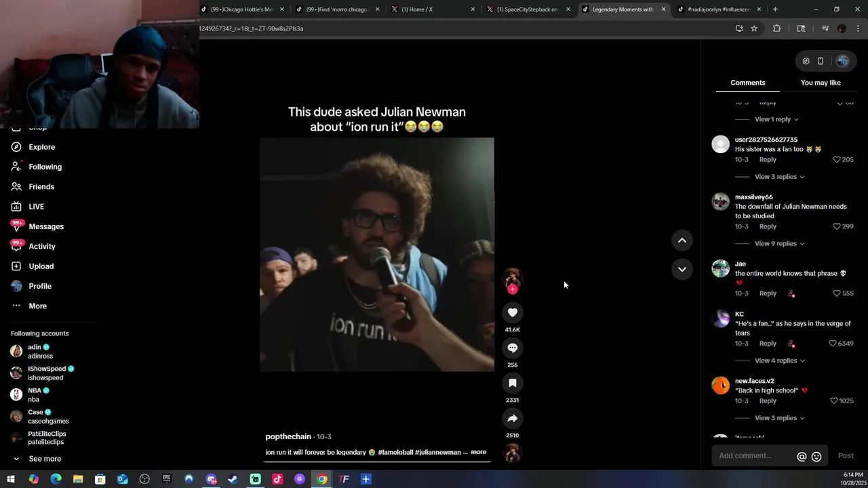
Task: Open OBS Studio from the taskbar
Action: [144, 479]
